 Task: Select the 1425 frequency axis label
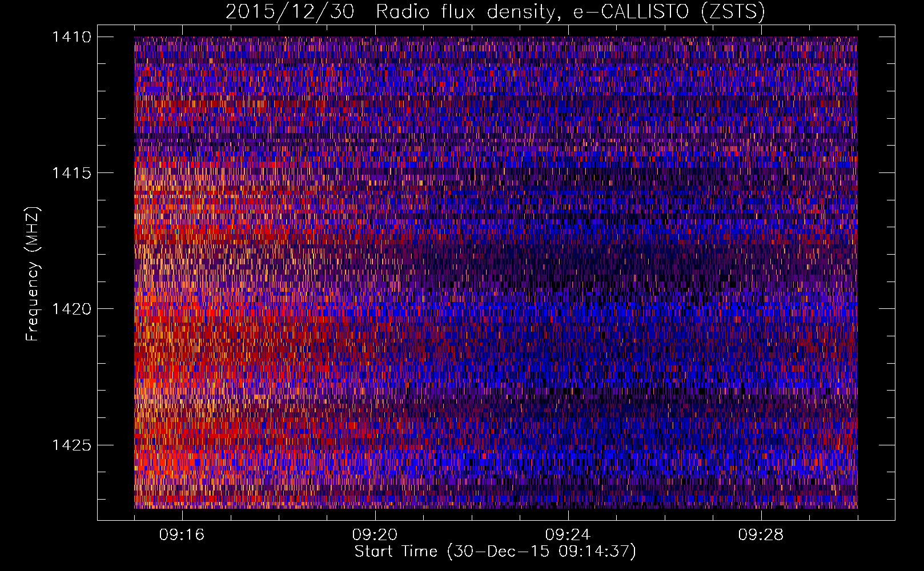[x=71, y=445]
